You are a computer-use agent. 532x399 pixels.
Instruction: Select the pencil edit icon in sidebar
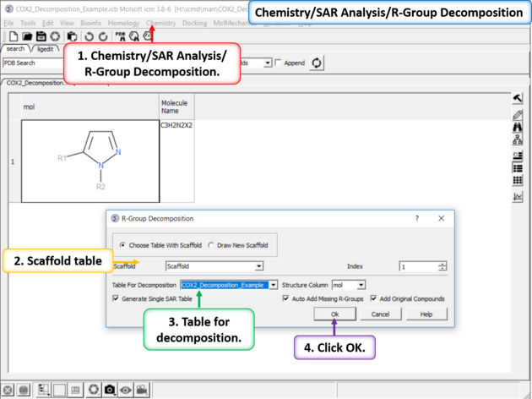pos(518,113)
